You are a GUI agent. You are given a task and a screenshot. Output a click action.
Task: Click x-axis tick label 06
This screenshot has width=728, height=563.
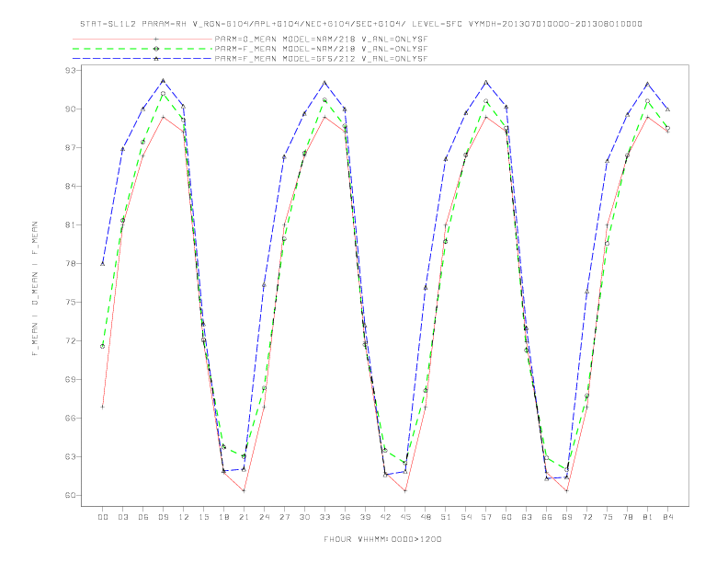click(x=143, y=517)
